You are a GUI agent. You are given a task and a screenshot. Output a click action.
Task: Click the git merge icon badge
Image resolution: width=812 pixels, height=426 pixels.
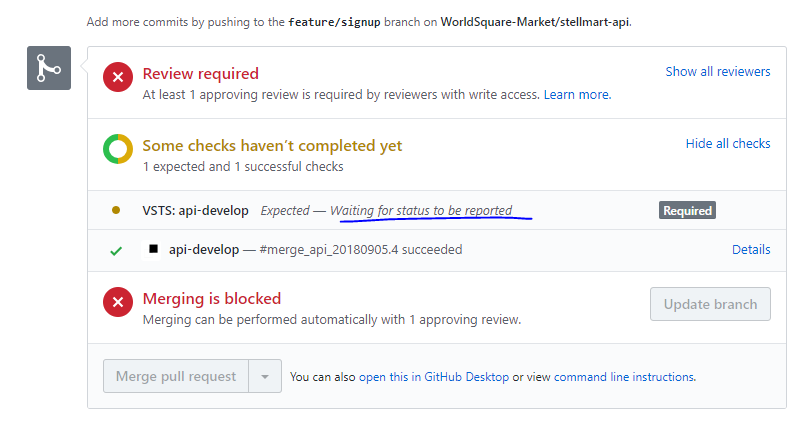pyautogui.click(x=48, y=68)
